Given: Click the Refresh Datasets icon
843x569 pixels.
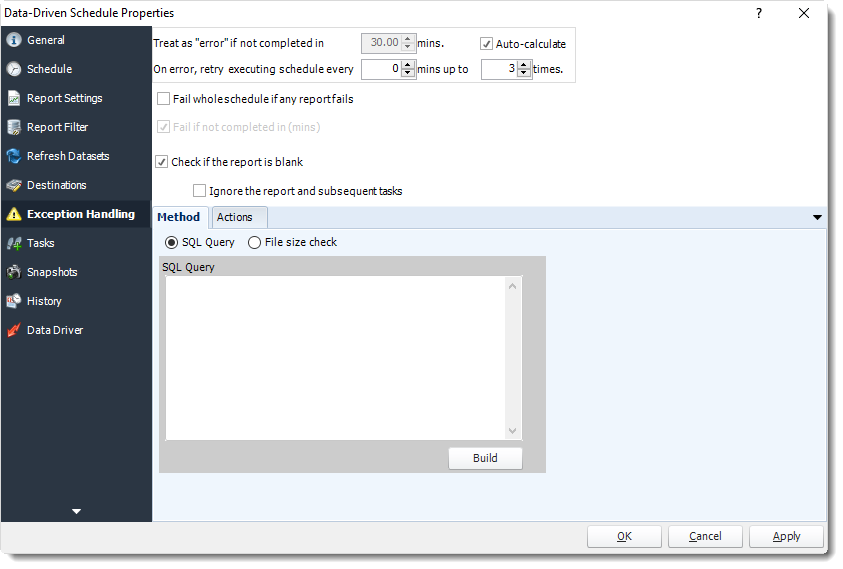Looking at the screenshot, I should click(14, 156).
